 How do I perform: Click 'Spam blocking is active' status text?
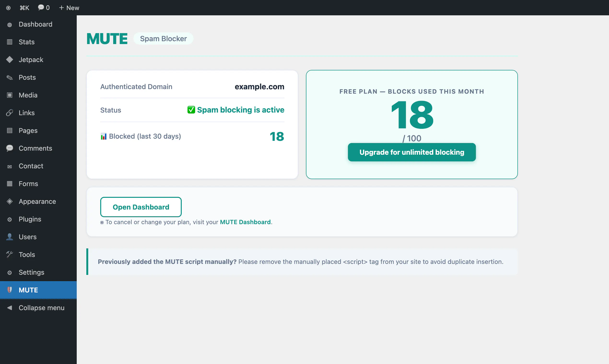click(x=241, y=110)
